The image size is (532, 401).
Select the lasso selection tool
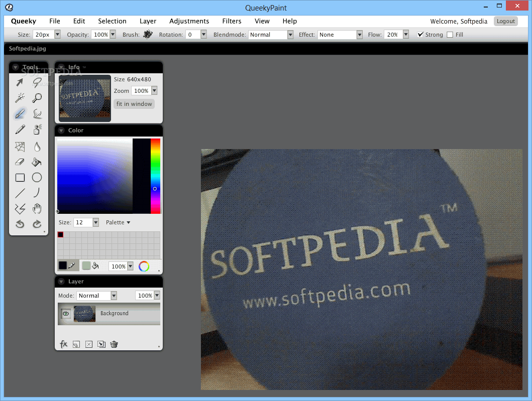37,82
